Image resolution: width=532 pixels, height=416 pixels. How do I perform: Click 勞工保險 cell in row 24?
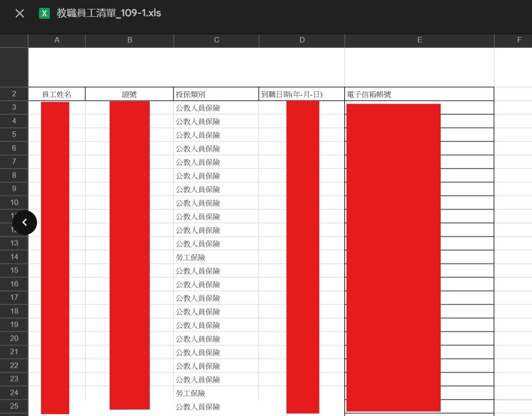tap(216, 393)
